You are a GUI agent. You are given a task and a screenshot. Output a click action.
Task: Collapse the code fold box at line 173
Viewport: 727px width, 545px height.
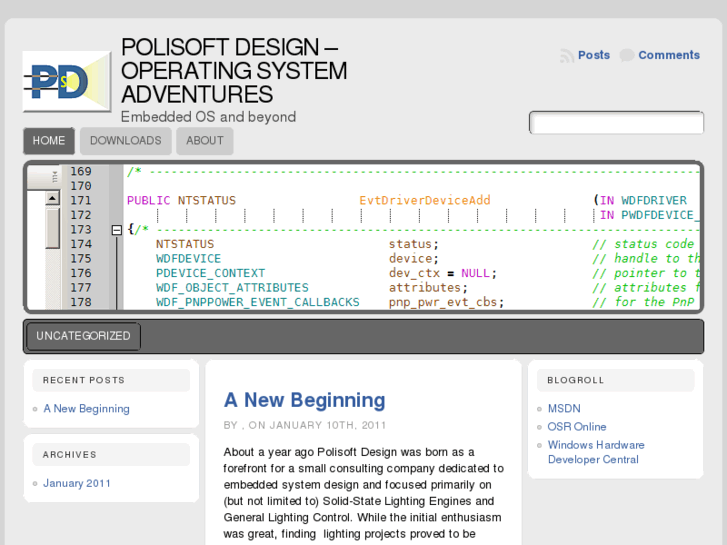[116, 229]
